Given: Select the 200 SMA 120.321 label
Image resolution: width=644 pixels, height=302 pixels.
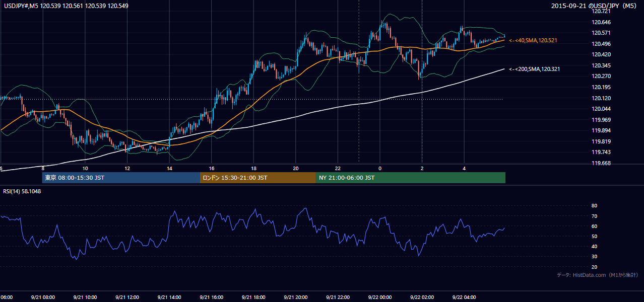Looking at the screenshot, I should point(534,69).
